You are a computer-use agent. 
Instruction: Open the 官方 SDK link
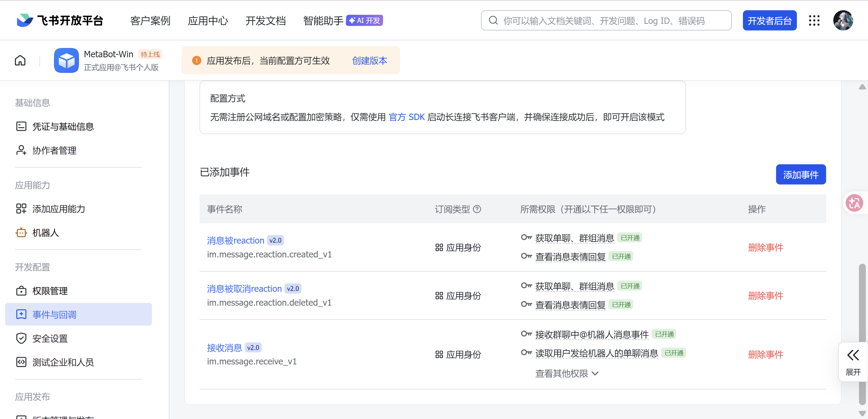[x=406, y=117]
